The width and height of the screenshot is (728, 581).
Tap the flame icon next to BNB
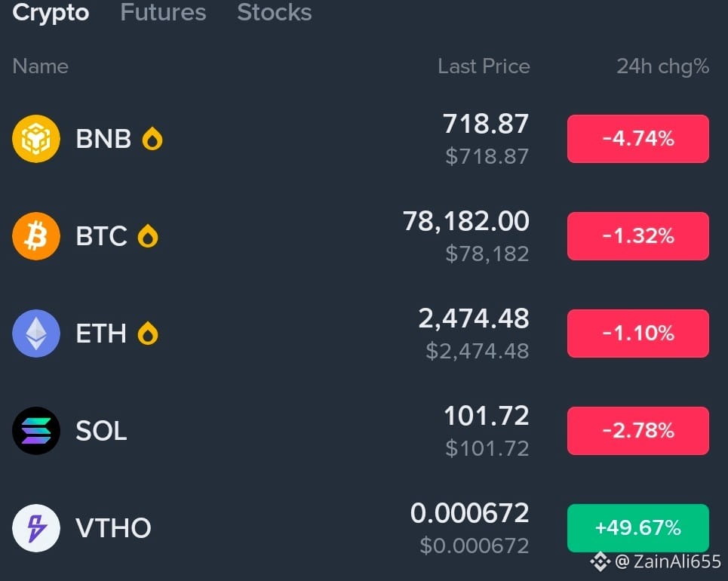click(152, 139)
